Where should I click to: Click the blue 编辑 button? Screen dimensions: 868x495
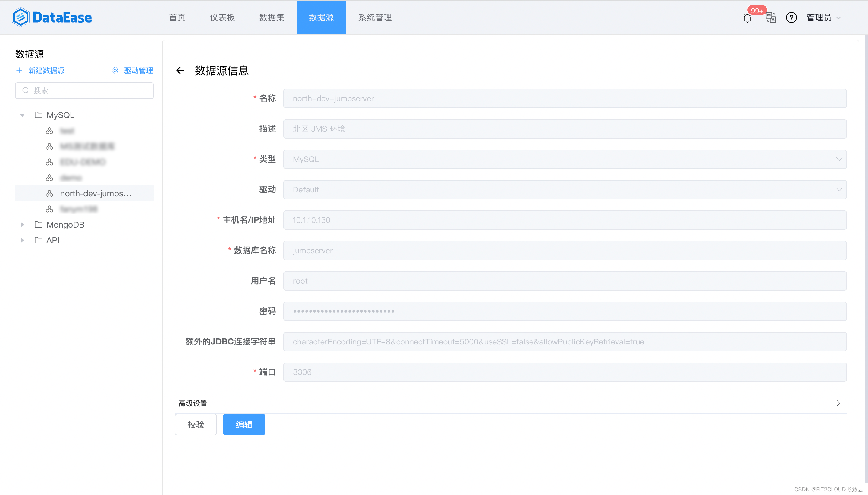(x=244, y=424)
